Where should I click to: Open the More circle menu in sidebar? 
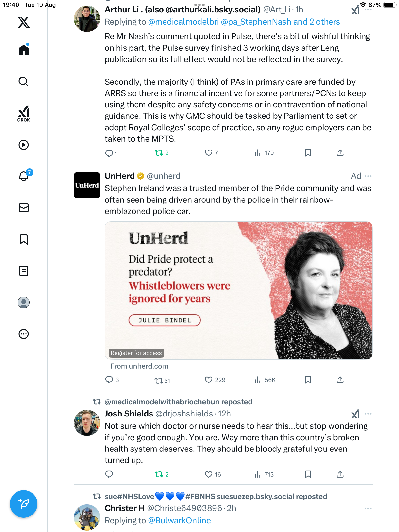tap(24, 334)
